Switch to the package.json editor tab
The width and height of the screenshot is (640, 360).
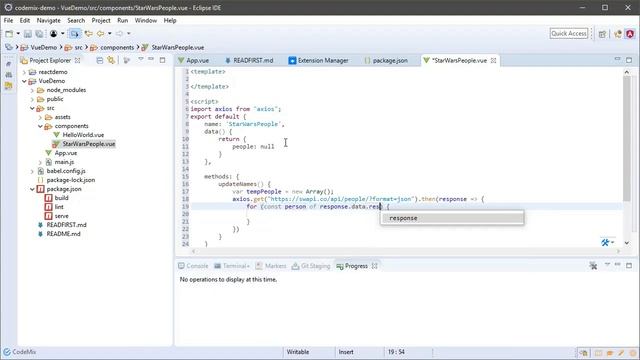pos(386,60)
